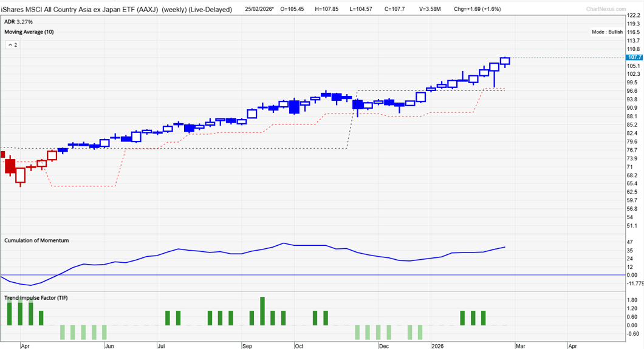Click the 122.2 price axis label
Screen dimensions: 644x349
[633, 16]
